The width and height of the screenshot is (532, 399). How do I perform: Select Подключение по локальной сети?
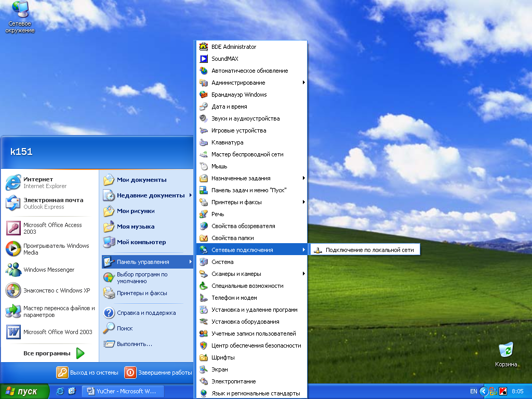[365, 250]
